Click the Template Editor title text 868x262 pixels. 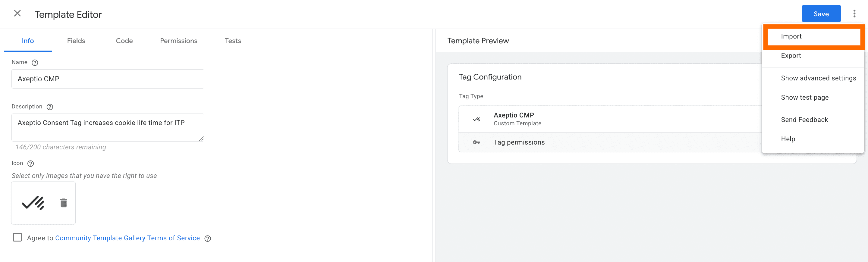pyautogui.click(x=68, y=14)
